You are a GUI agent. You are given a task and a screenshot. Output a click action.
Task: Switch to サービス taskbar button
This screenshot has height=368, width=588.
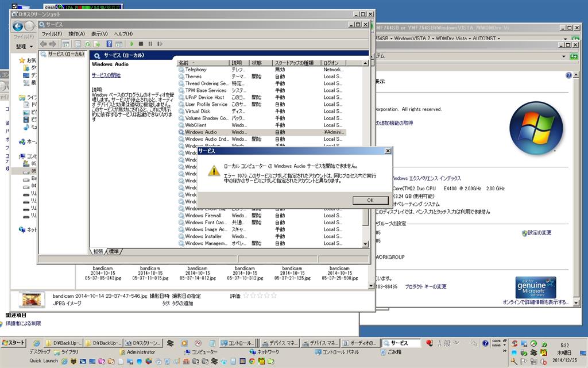(401, 343)
